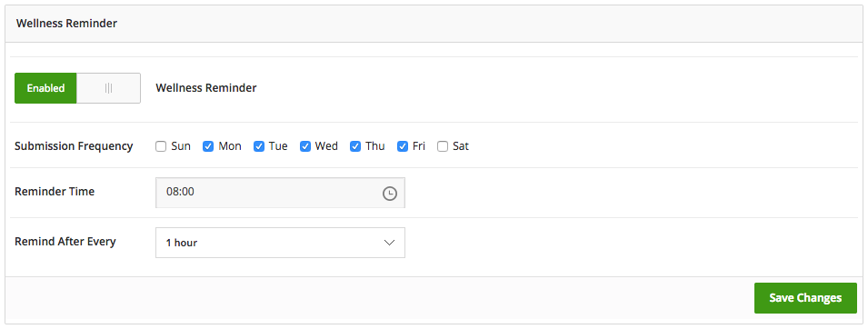This screenshot has width=868, height=329.
Task: Click the 08:00 Reminder Time field
Action: (x=280, y=193)
